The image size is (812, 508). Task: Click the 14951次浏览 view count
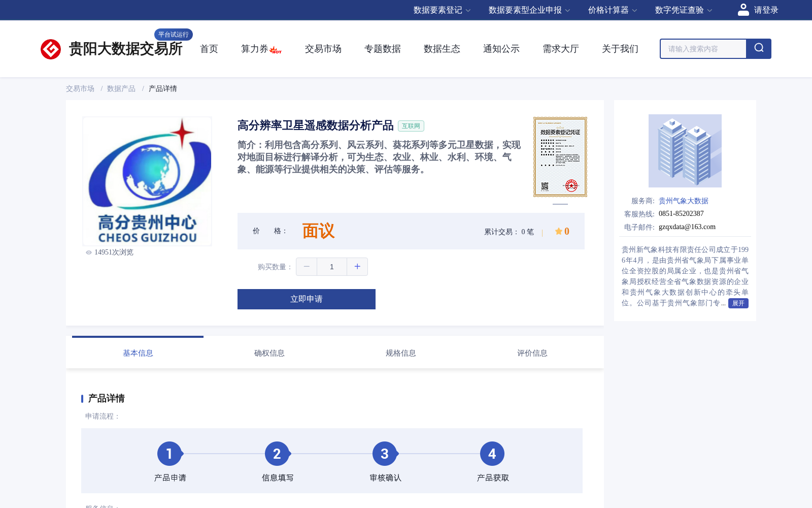(114, 252)
